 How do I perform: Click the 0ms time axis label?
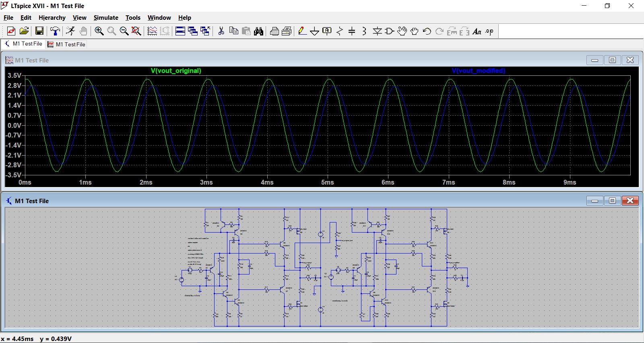(25, 182)
